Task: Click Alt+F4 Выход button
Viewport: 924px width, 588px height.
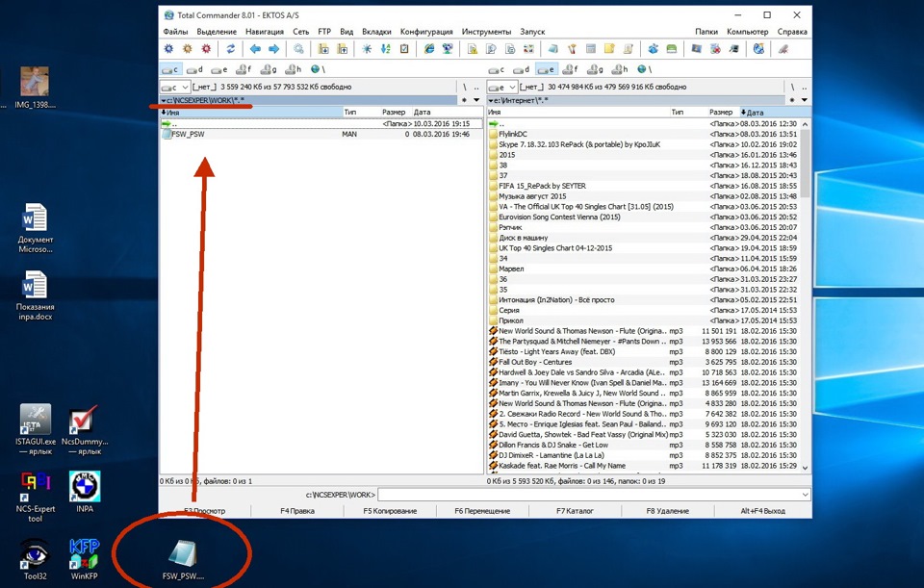Action: [762, 511]
